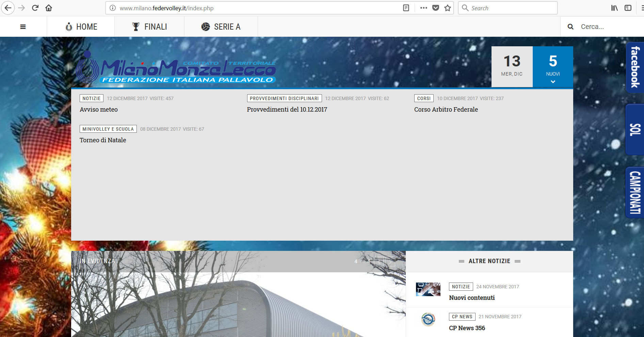Screen dimensions: 644x337
Task: Open the Corso Arbitro Federale article
Action: 446,110
